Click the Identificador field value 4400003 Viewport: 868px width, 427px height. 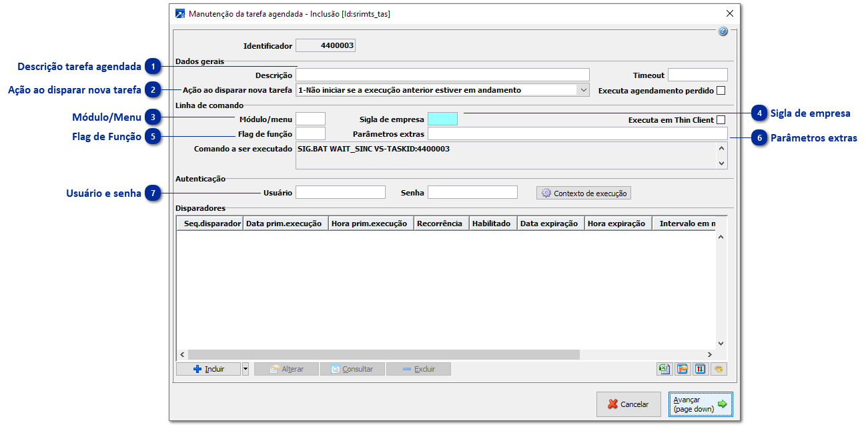click(326, 45)
